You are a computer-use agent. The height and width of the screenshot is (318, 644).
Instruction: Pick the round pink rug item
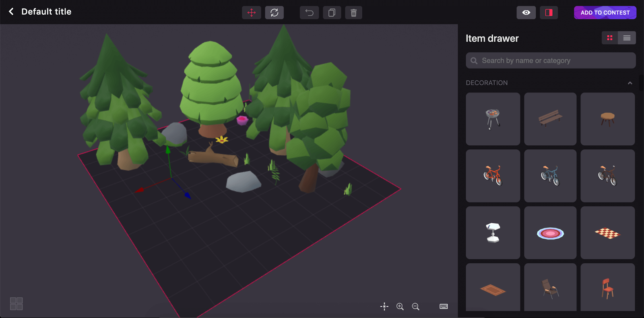pos(550,233)
